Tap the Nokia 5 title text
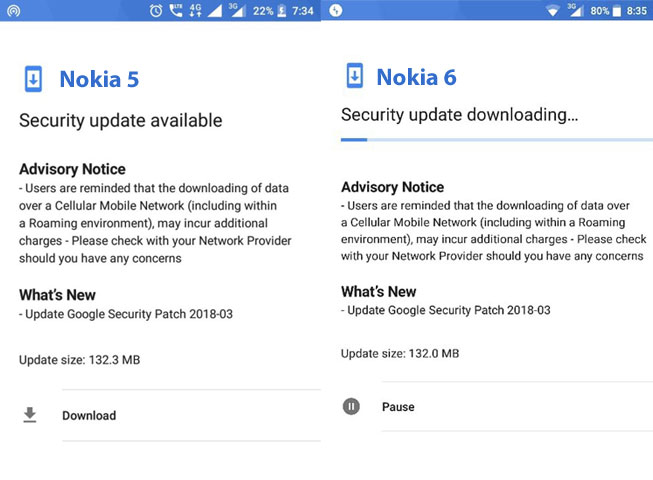653x480 pixels. [x=99, y=79]
